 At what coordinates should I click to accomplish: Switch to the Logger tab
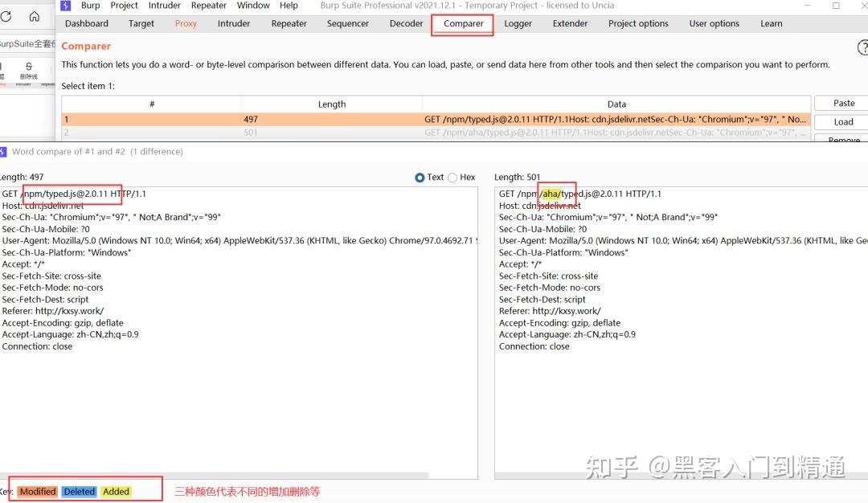tap(518, 23)
